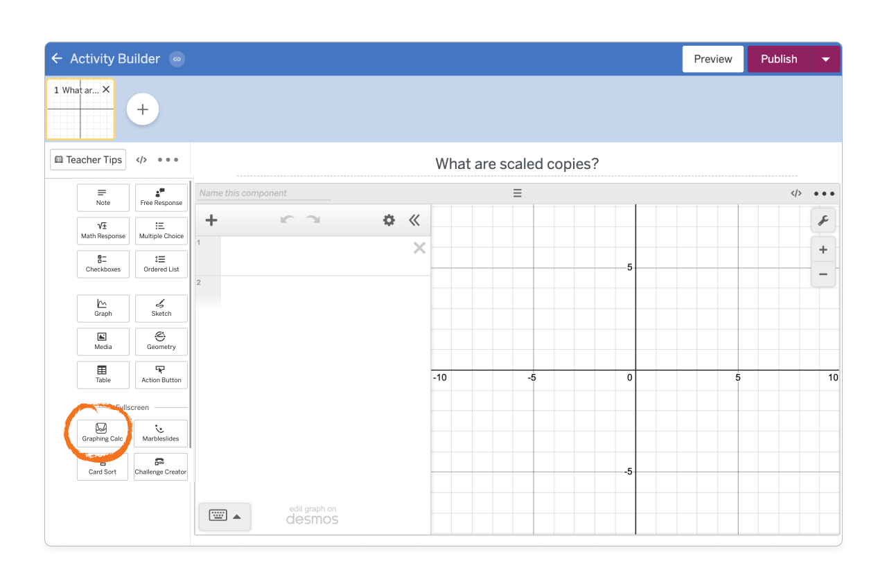Add a Card Sort component

(102, 466)
